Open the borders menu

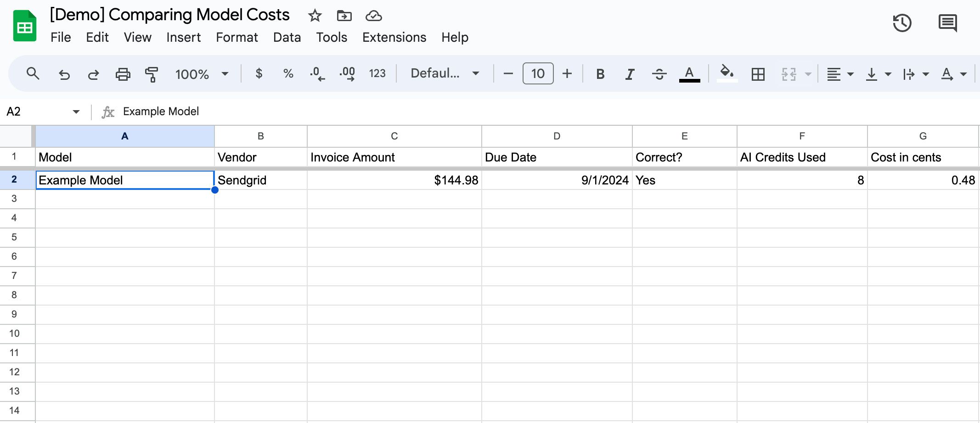tap(758, 74)
